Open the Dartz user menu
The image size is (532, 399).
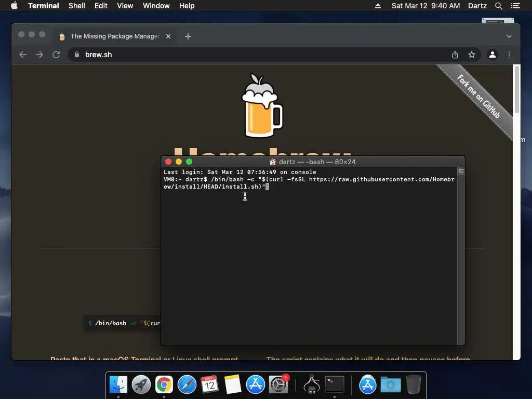(x=477, y=6)
